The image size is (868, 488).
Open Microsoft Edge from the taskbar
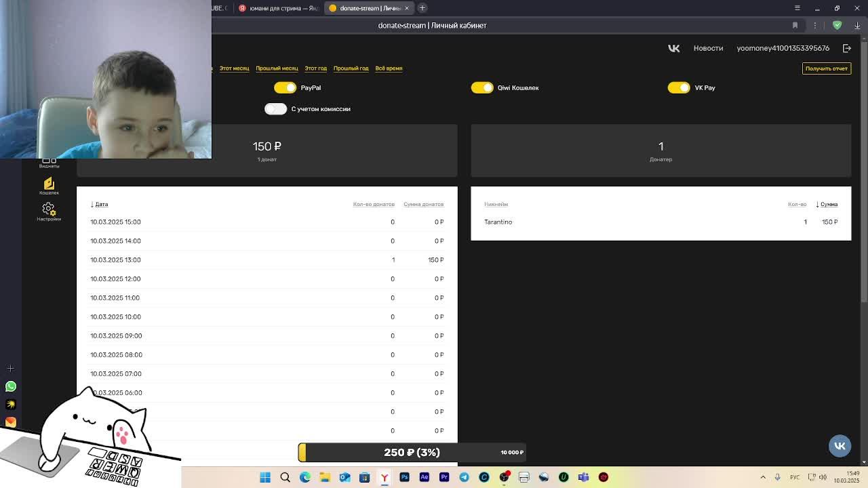click(305, 477)
